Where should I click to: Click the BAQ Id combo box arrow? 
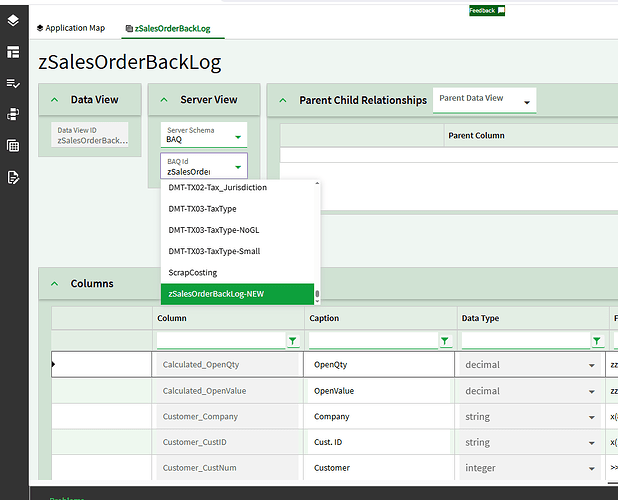point(238,167)
